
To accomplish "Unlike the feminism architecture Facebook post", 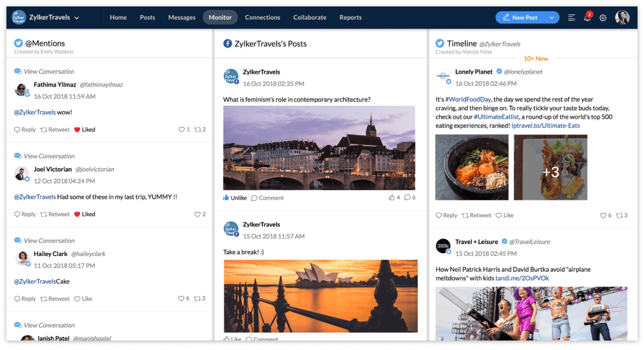I will 234,197.
